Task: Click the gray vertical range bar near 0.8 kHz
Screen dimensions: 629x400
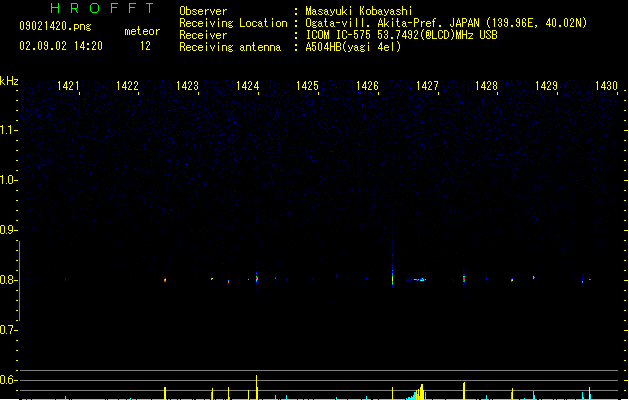Action: click(20, 281)
